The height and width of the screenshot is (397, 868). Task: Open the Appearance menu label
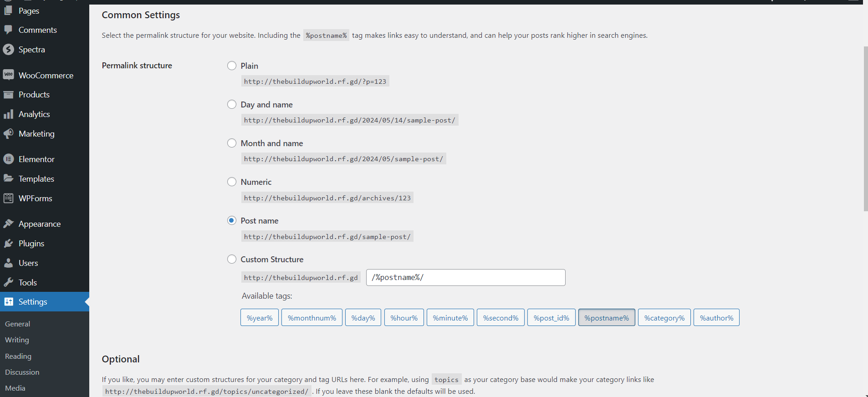40,224
